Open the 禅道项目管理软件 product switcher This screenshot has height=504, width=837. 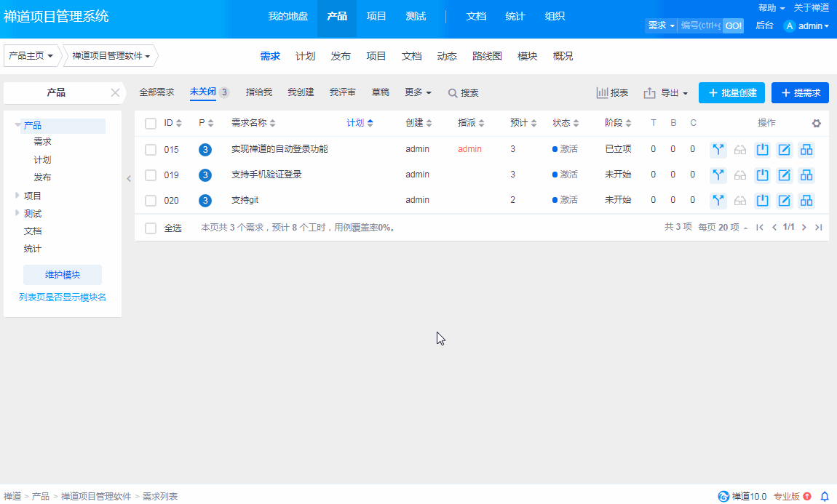(x=111, y=56)
